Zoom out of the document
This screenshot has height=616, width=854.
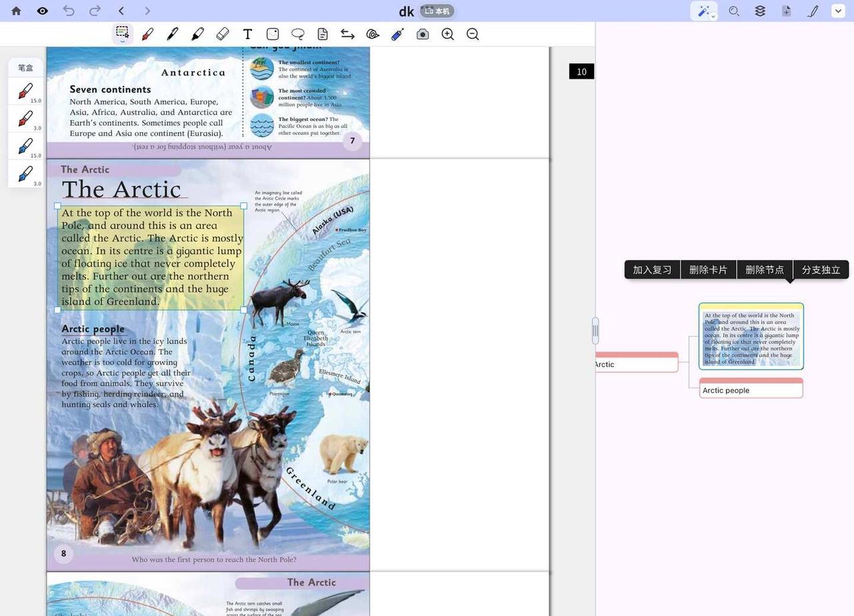[x=472, y=34]
